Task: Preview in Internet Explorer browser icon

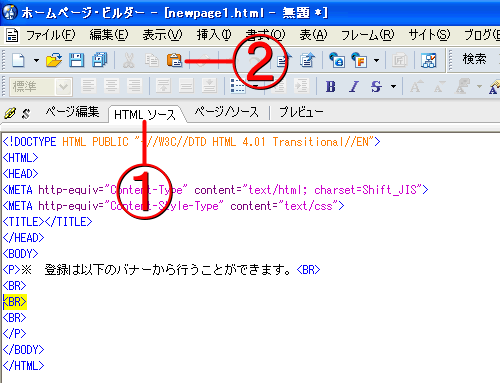Action: click(337, 60)
